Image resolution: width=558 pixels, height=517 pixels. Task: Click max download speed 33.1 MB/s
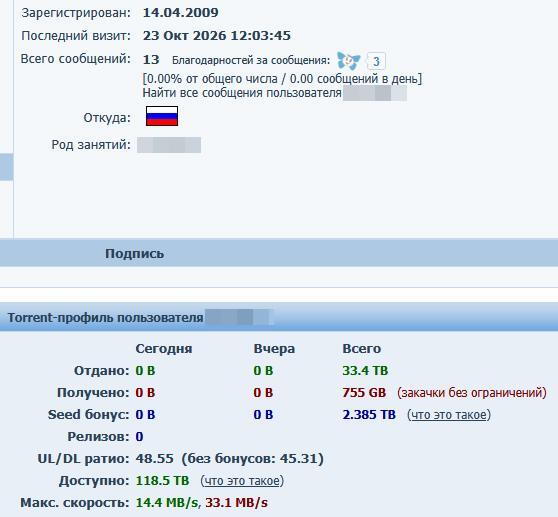236,503
